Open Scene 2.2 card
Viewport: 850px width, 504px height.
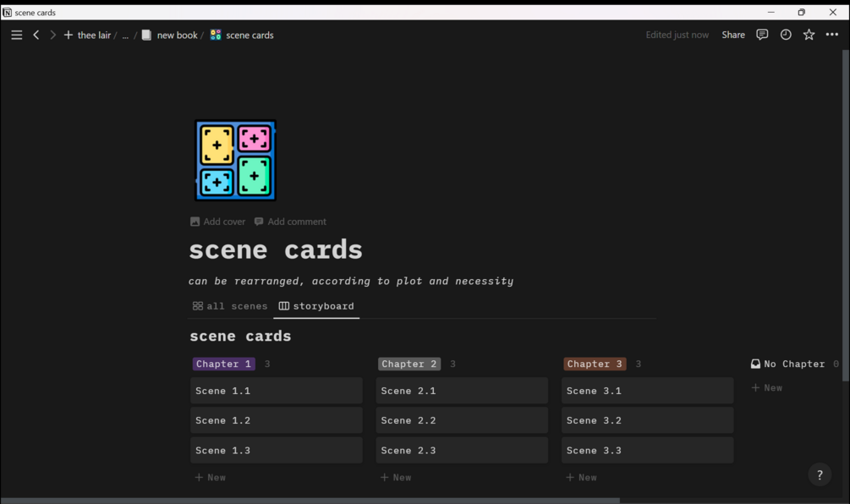coord(462,420)
